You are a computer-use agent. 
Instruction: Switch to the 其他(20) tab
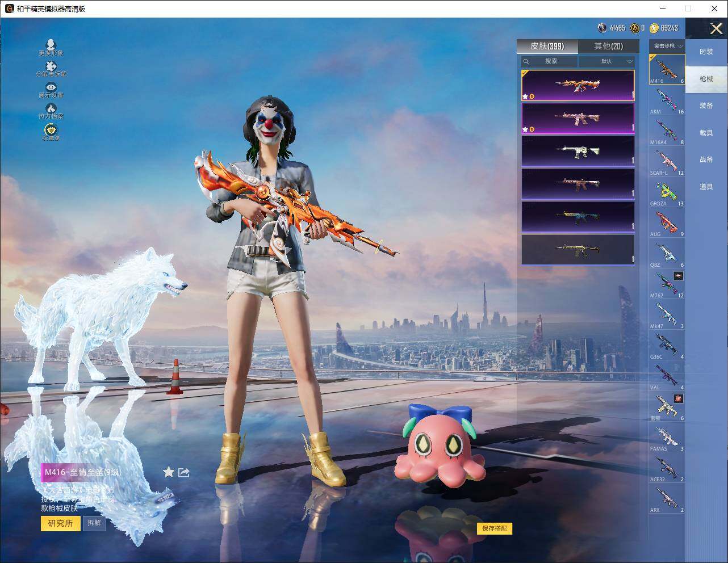point(608,46)
